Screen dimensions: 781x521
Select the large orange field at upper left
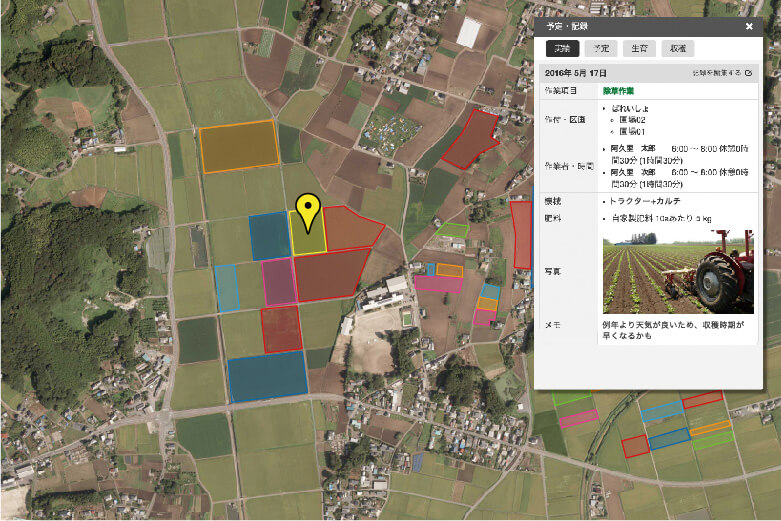[x=239, y=146]
